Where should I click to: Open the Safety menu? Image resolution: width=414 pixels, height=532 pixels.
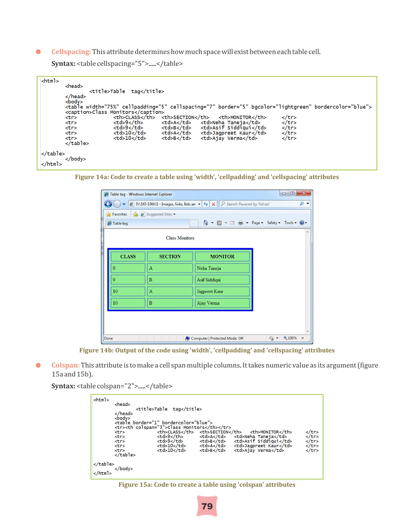(274, 223)
